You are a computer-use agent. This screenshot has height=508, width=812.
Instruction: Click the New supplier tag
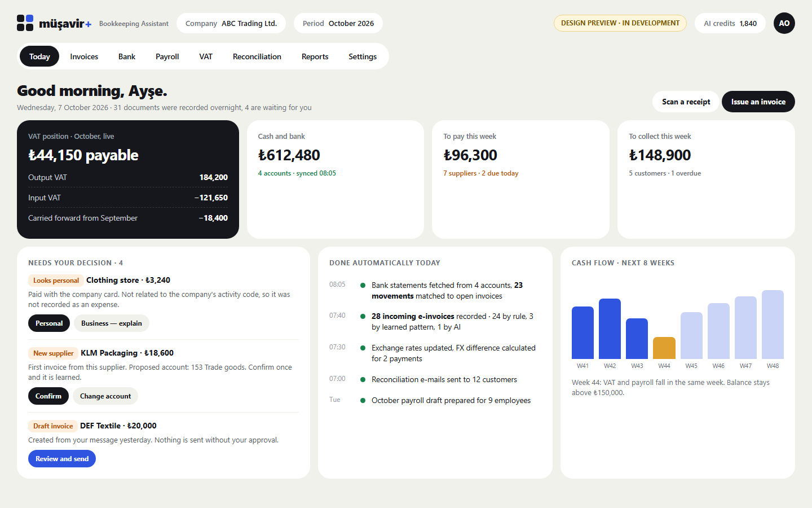point(53,353)
